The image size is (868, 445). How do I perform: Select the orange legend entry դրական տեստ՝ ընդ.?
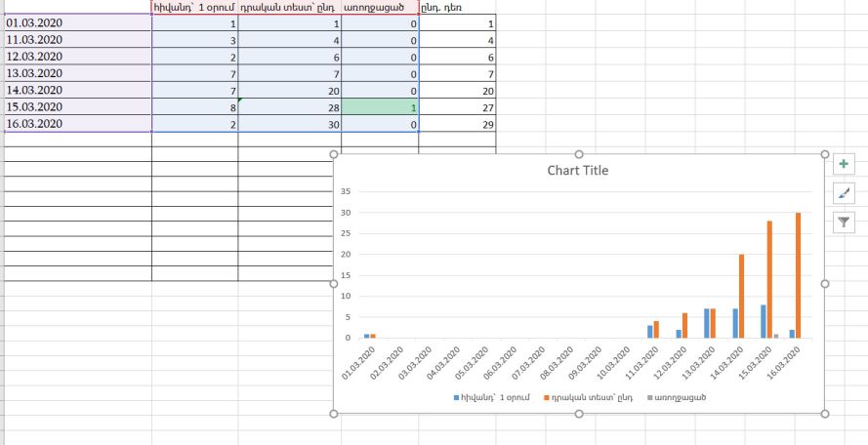coord(590,397)
